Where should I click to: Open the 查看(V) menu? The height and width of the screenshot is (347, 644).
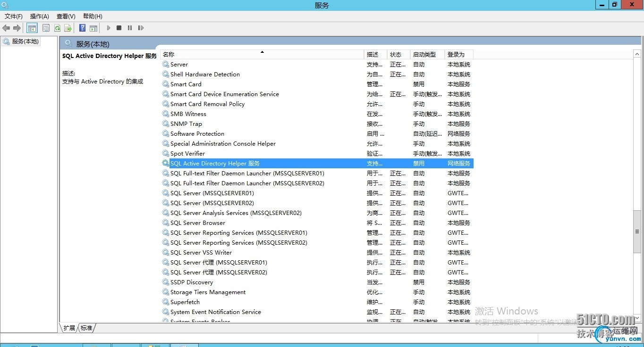(x=66, y=17)
